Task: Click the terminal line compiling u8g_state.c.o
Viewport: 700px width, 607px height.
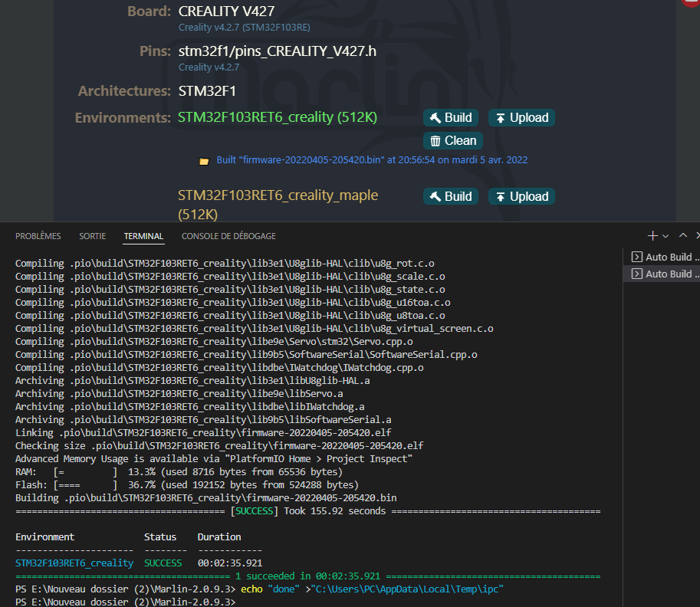Action: [230, 289]
